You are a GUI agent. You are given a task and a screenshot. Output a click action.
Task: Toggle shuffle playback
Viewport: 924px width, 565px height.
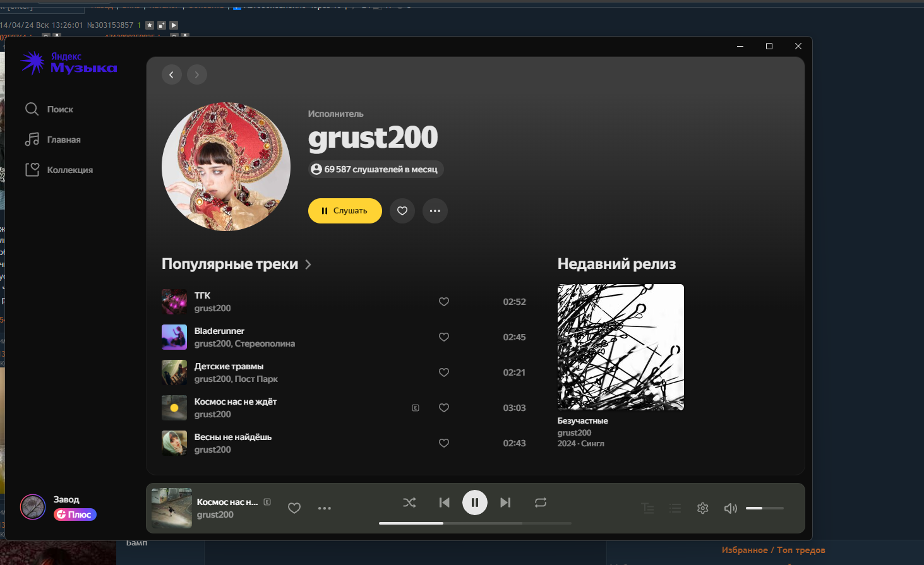point(409,503)
